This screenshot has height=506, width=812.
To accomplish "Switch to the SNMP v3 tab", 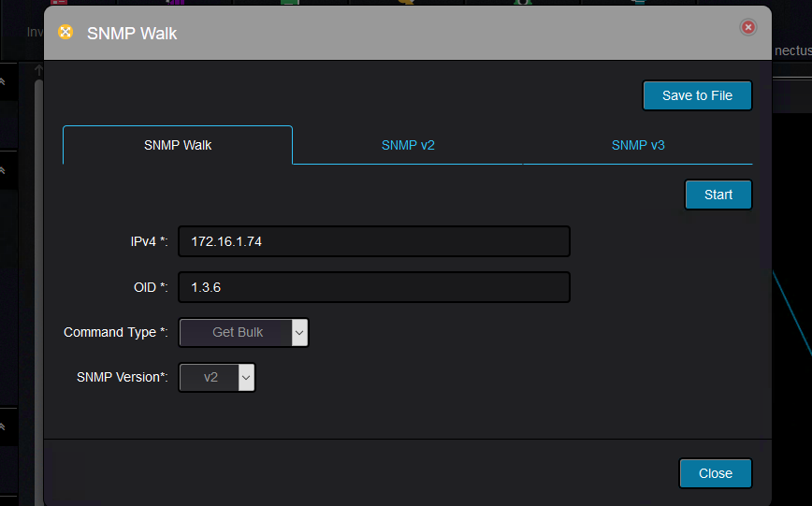I will [638, 145].
